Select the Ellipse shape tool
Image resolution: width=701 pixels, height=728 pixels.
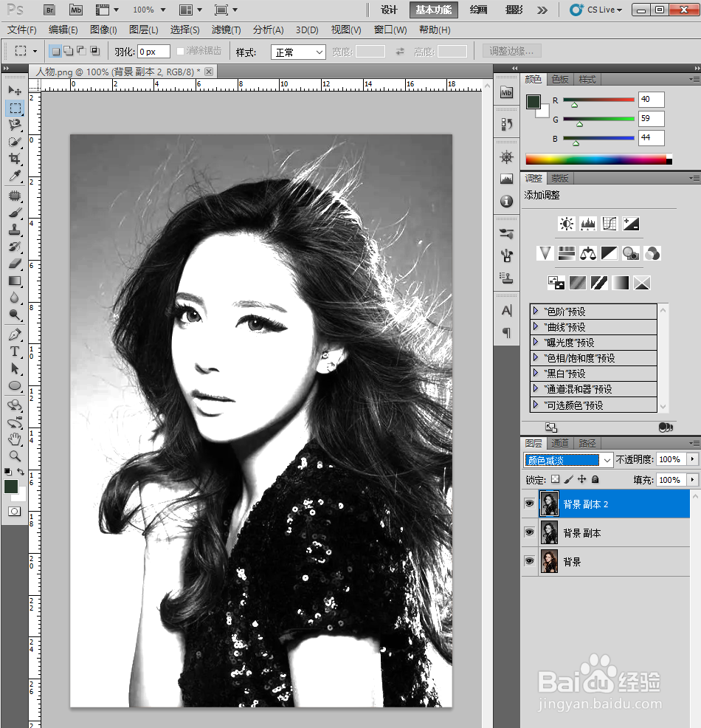tap(15, 385)
